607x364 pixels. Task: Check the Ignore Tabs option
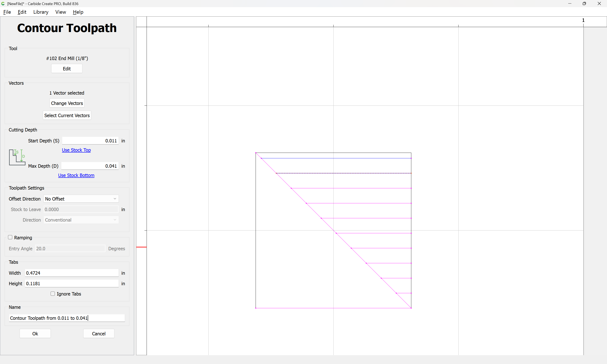(53, 294)
